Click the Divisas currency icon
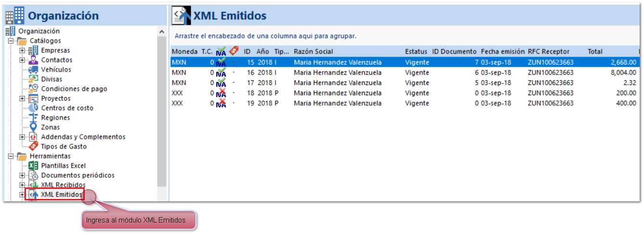Viewport: 644px width, 235px height. coord(33,79)
